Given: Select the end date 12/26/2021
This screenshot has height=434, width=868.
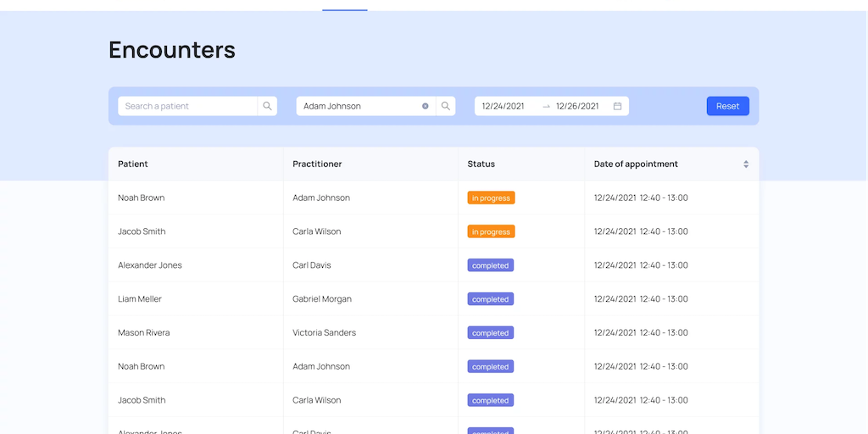Looking at the screenshot, I should 577,106.
